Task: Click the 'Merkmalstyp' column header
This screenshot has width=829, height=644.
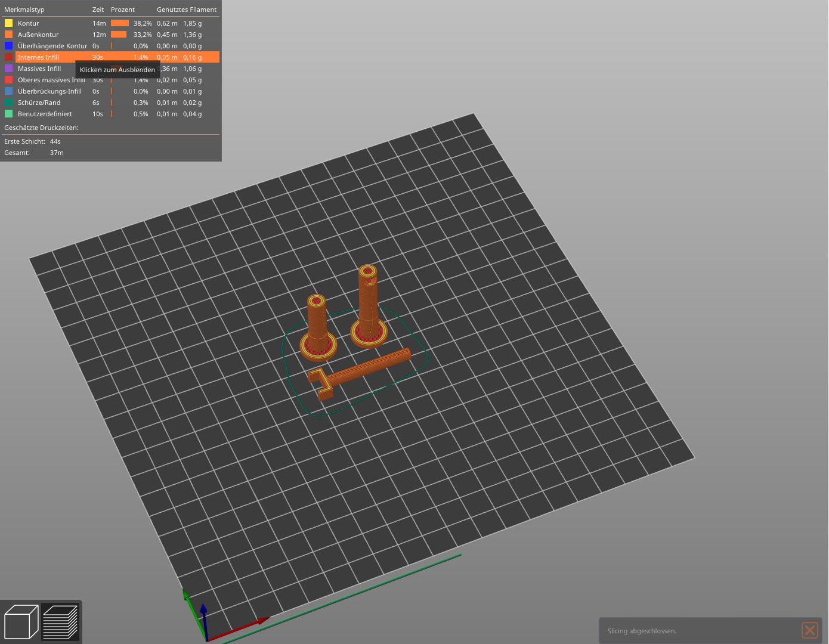Action: (24, 10)
